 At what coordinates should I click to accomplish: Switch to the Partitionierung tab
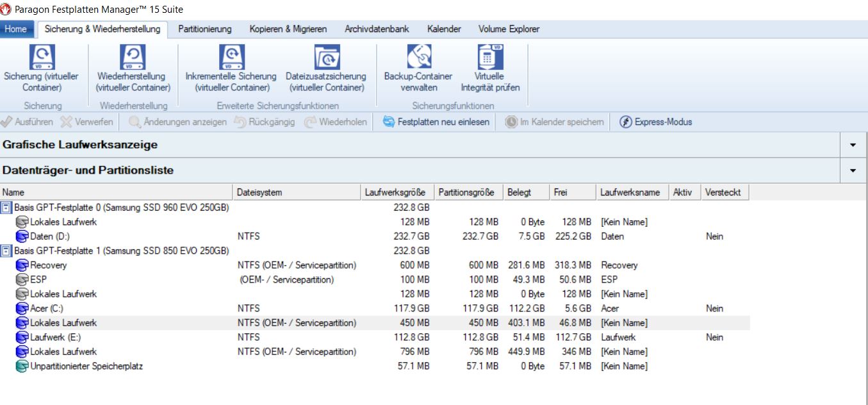205,29
